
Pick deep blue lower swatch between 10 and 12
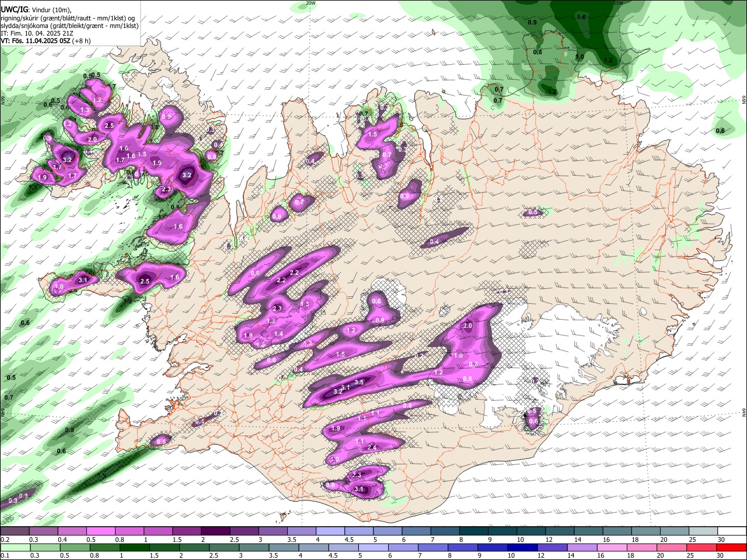coord(522,547)
